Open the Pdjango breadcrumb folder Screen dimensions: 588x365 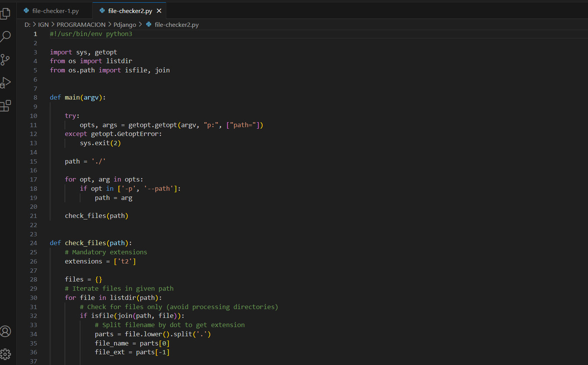125,25
